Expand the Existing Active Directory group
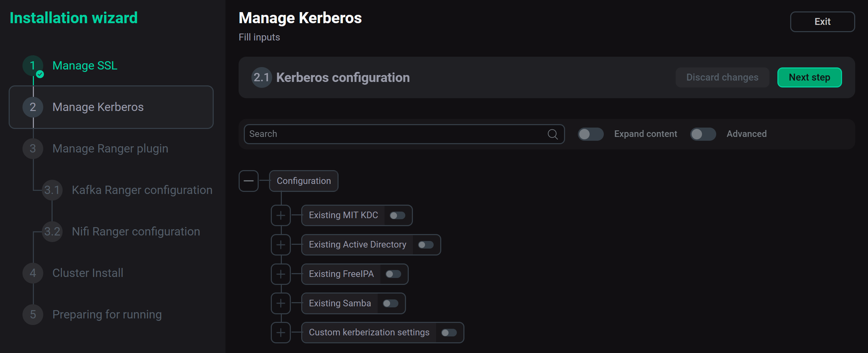Image resolution: width=868 pixels, height=353 pixels. click(281, 245)
